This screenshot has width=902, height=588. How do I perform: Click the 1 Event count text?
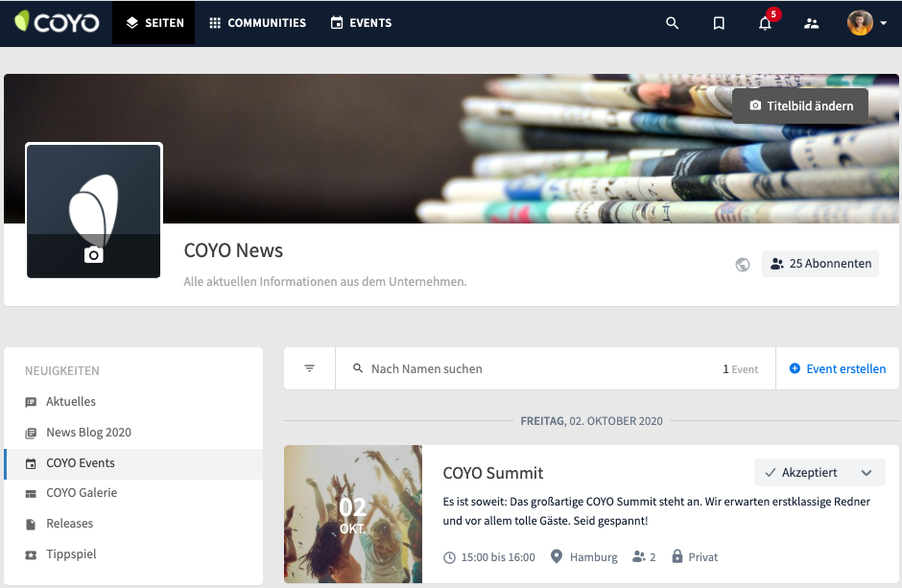(x=741, y=369)
